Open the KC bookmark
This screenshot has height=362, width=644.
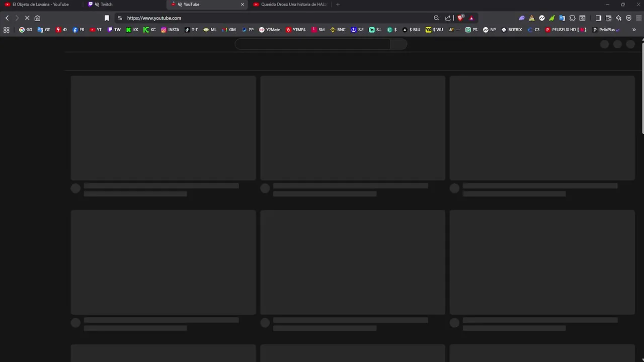coord(149,30)
